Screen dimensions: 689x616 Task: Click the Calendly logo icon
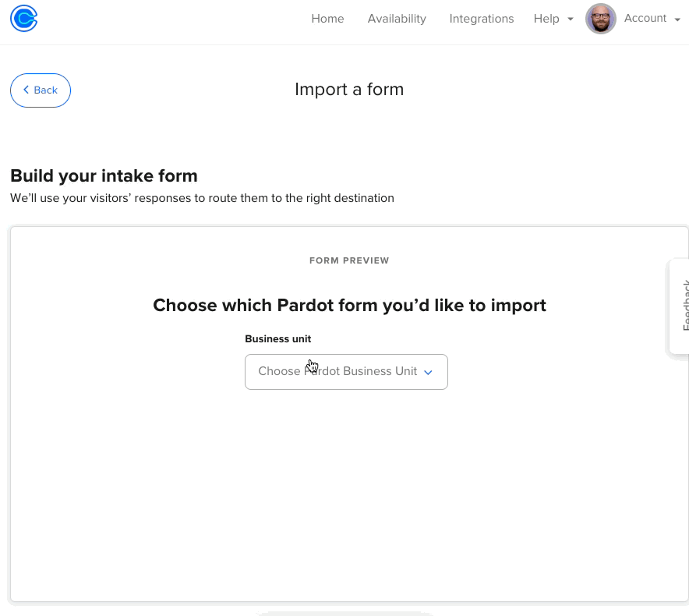tap(24, 19)
